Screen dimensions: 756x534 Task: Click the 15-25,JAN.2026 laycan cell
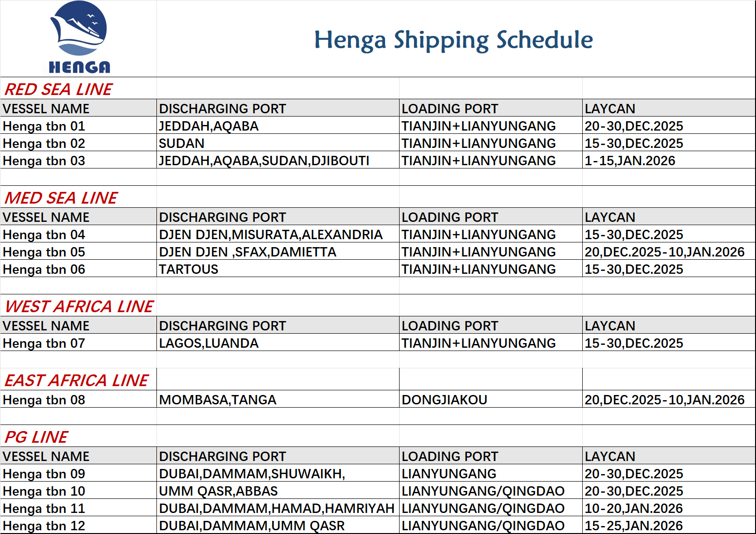633,526
